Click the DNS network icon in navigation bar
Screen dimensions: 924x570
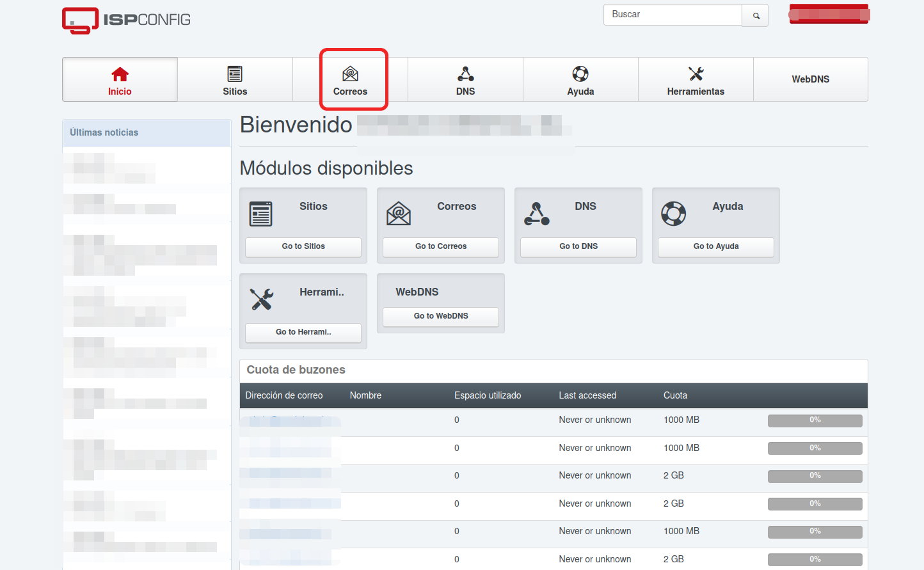point(465,74)
